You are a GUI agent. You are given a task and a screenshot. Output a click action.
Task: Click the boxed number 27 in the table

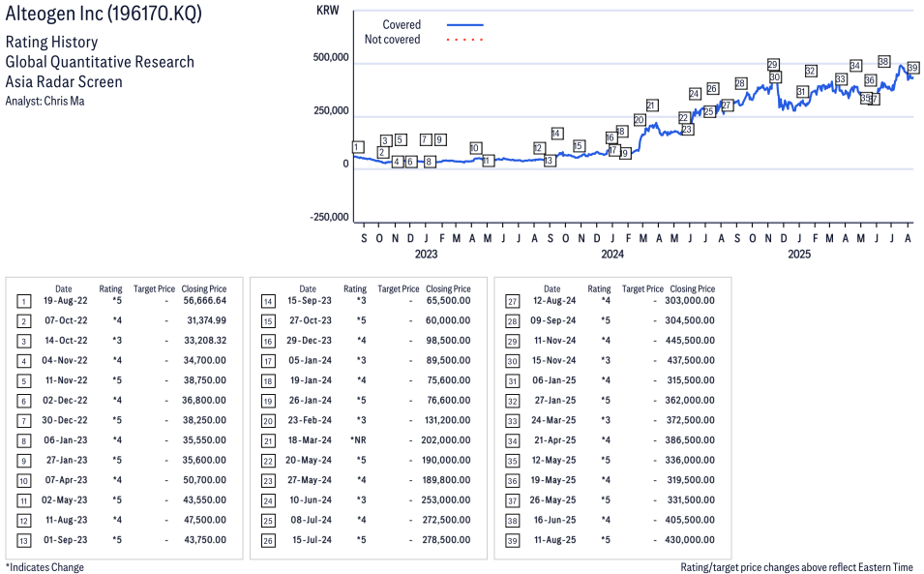513,302
